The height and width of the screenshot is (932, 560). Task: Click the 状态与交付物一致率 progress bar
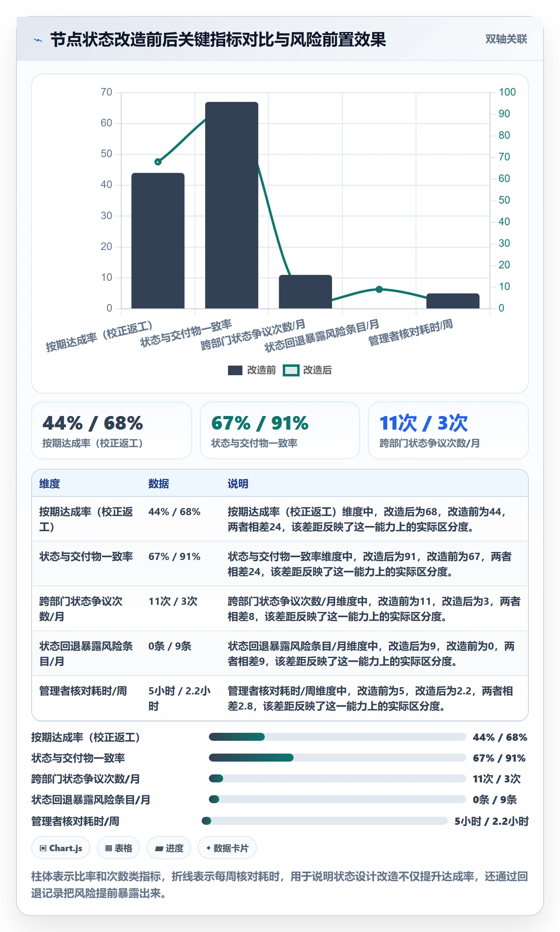(337, 758)
